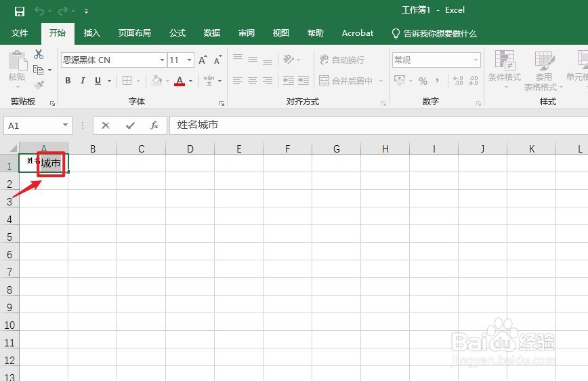Click the Increase Indent icon
588x381 pixels.
(x=303, y=80)
